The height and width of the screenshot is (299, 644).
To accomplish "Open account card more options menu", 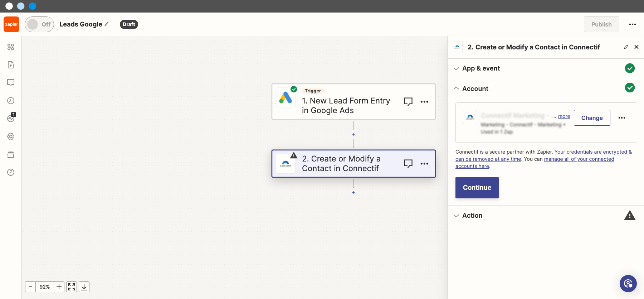I will pos(622,118).
